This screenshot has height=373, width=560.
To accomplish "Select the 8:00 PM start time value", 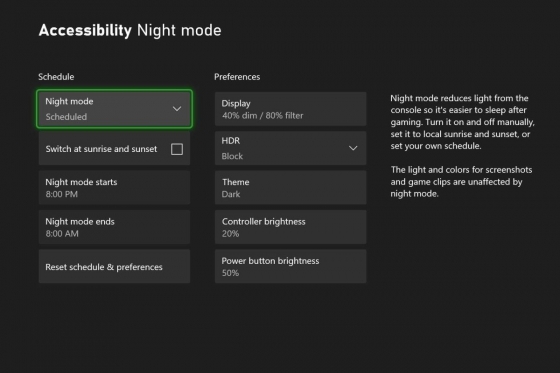I will pos(61,194).
